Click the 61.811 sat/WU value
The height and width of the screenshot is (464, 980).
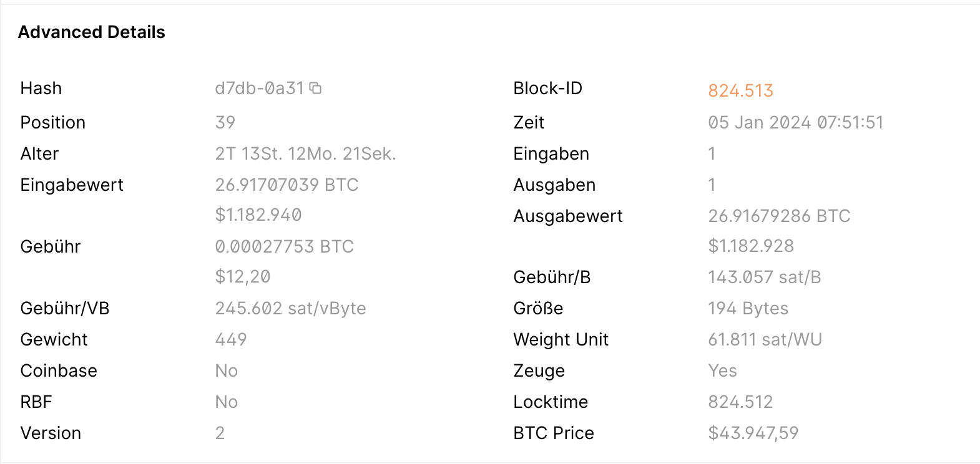pos(765,339)
